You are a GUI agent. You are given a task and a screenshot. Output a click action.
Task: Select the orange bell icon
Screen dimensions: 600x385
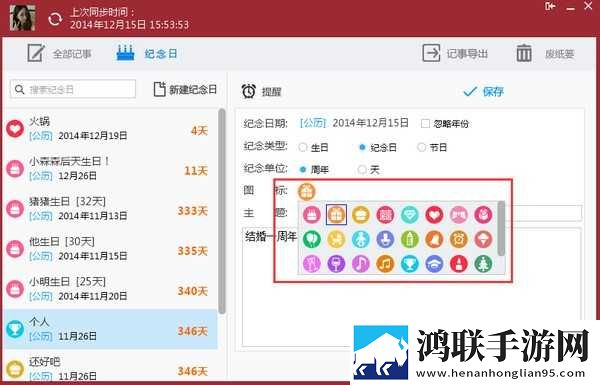click(x=434, y=239)
